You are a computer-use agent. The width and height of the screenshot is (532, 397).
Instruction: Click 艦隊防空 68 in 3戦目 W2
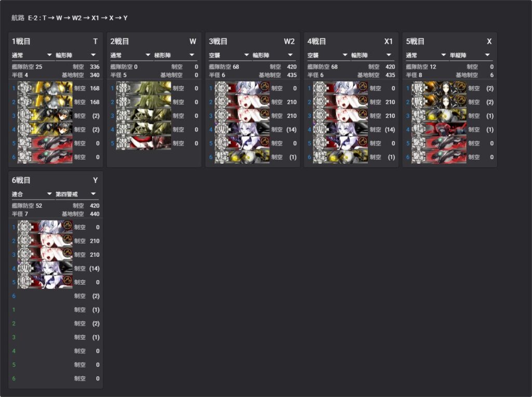pyautogui.click(x=224, y=67)
